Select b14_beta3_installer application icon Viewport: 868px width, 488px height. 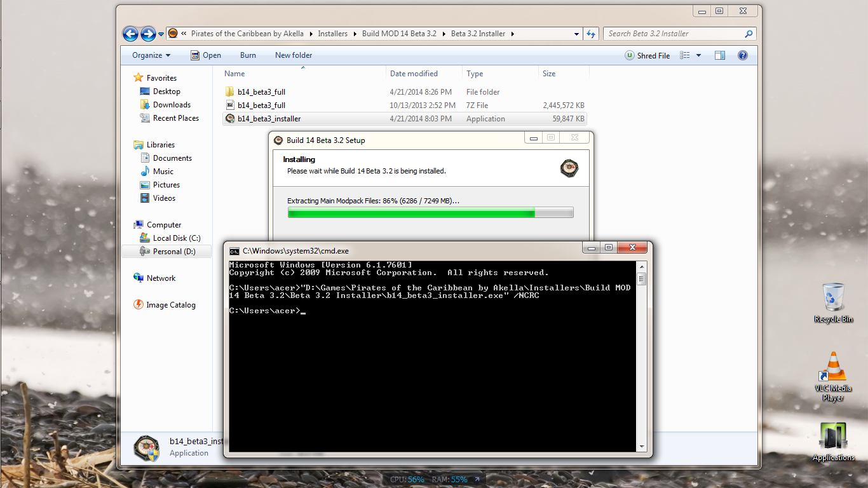pyautogui.click(x=230, y=119)
